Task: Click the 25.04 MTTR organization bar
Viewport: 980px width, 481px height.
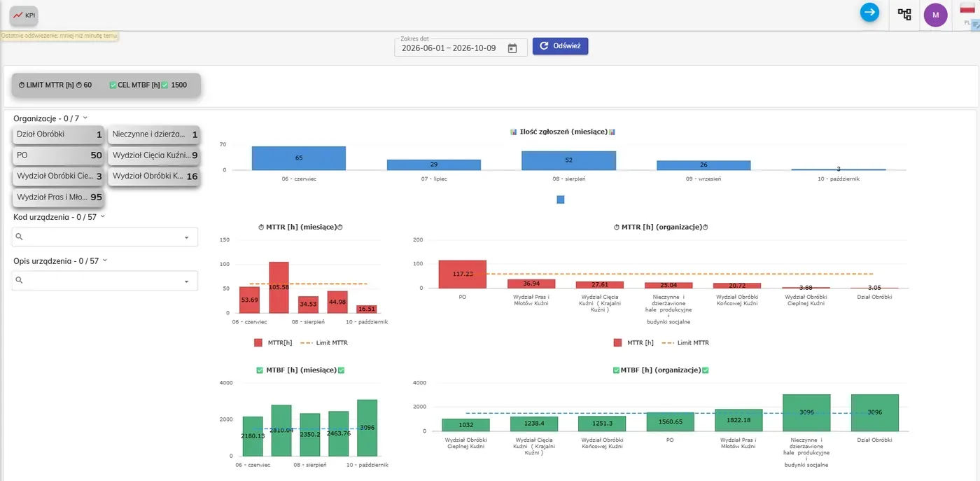Action: pyautogui.click(x=668, y=285)
